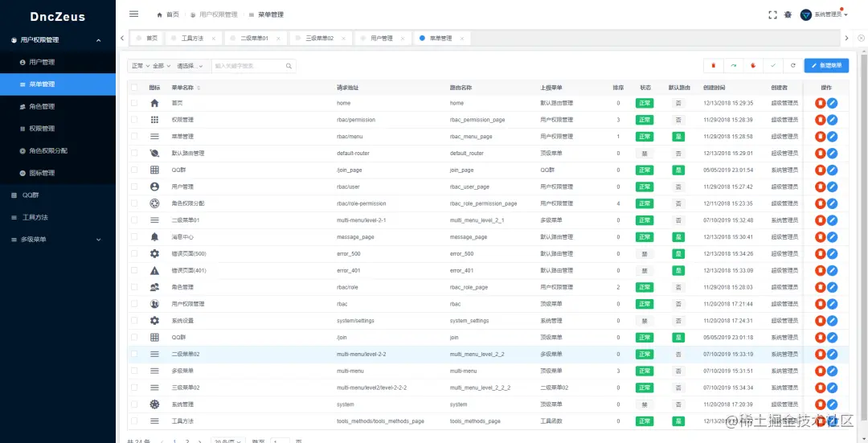
Task: Open the 正常 status filter dropdown
Action: tap(140, 66)
